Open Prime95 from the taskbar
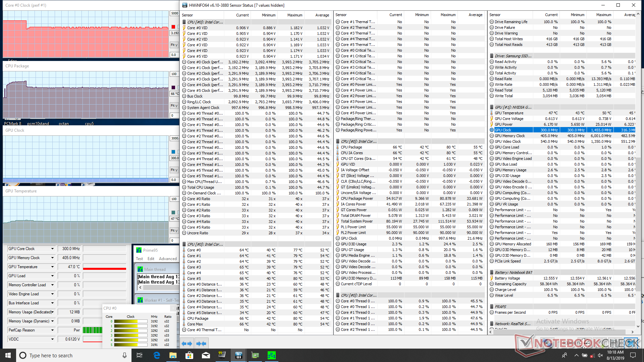644x362 pixels. click(x=271, y=355)
